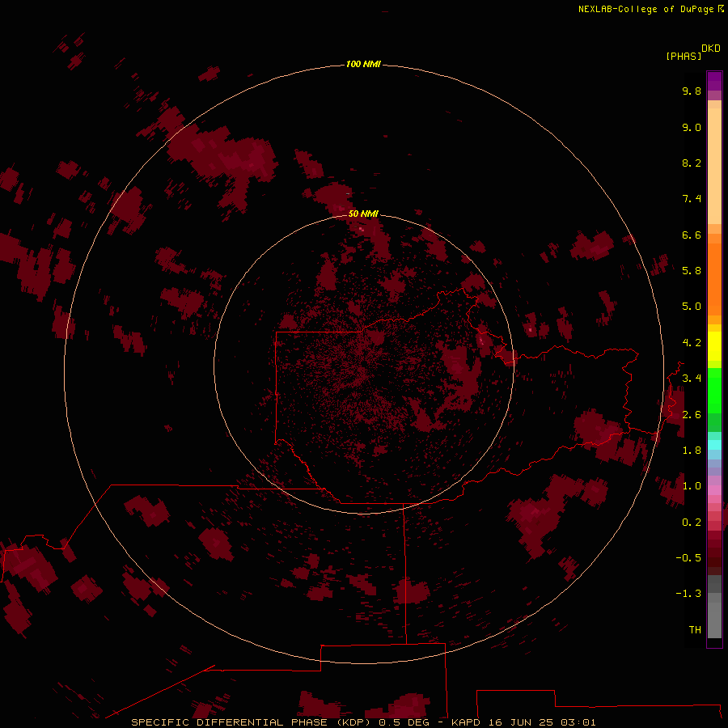Screen dimensions: 728x728
Task: Click the -0.5 legend value
Action: [x=688, y=557]
